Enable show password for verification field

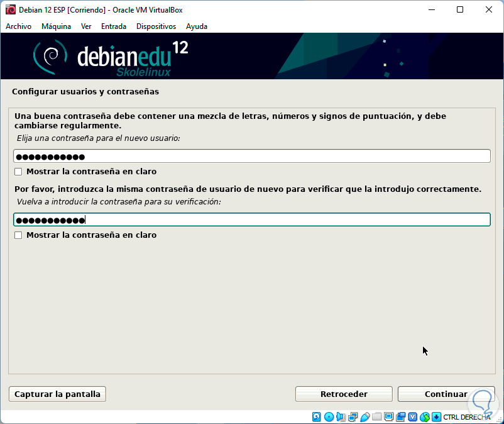[x=18, y=235]
